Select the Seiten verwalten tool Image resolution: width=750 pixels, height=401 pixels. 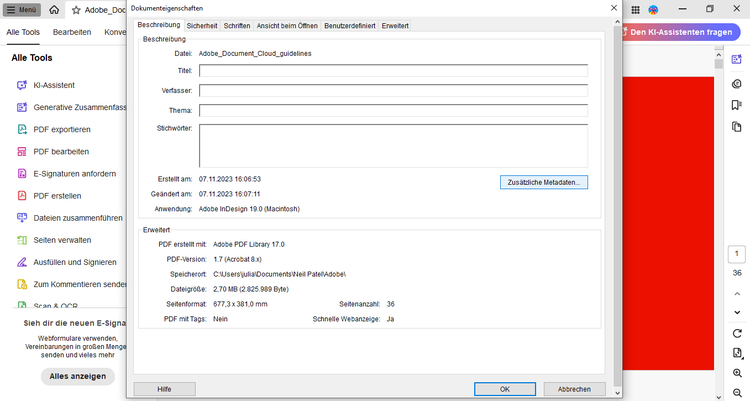pos(54,240)
